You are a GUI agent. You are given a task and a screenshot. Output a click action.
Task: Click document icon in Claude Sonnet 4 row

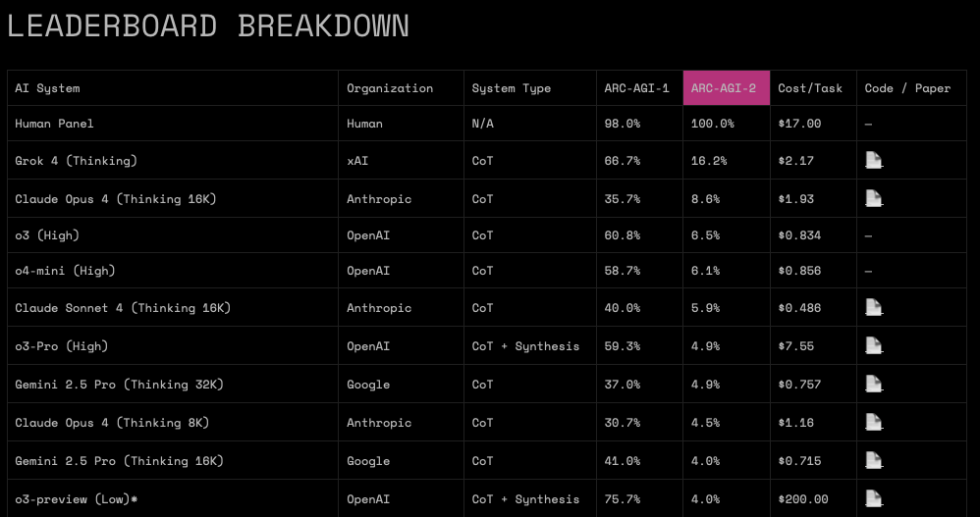click(x=873, y=307)
